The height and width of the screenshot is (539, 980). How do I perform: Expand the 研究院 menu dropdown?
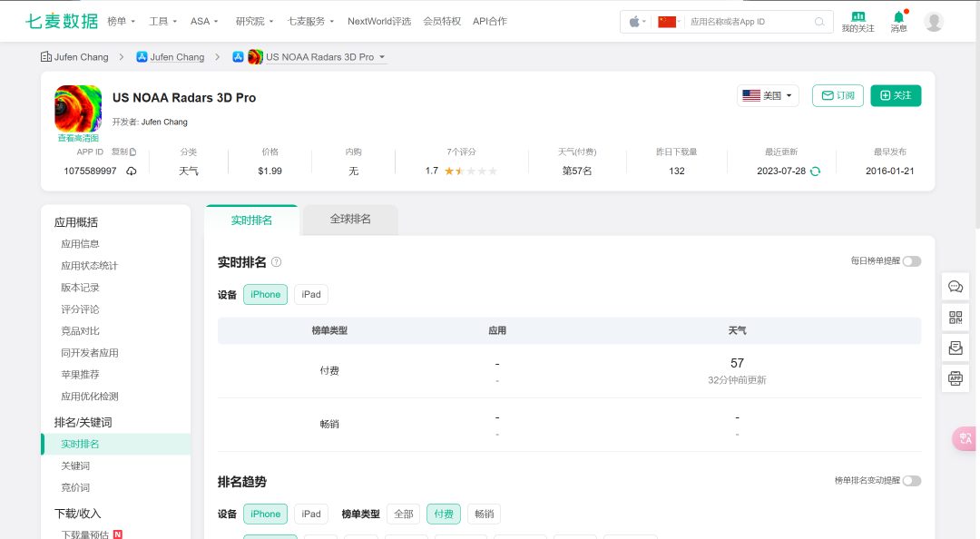(x=254, y=21)
